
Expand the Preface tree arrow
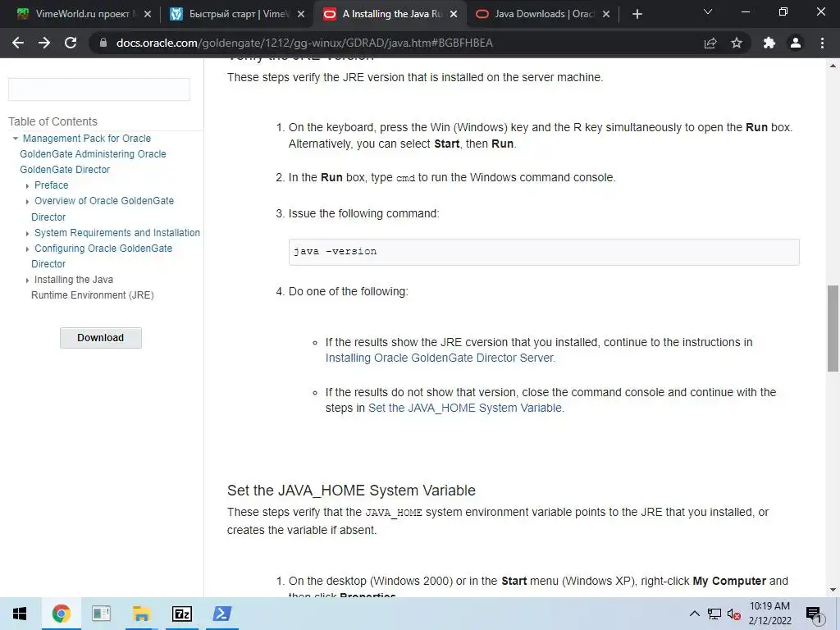[27, 185]
